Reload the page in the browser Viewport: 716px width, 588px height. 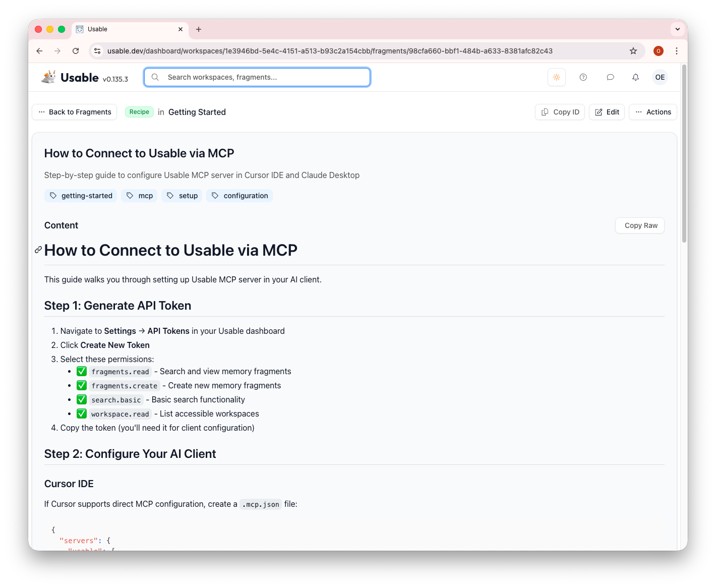pos(76,51)
